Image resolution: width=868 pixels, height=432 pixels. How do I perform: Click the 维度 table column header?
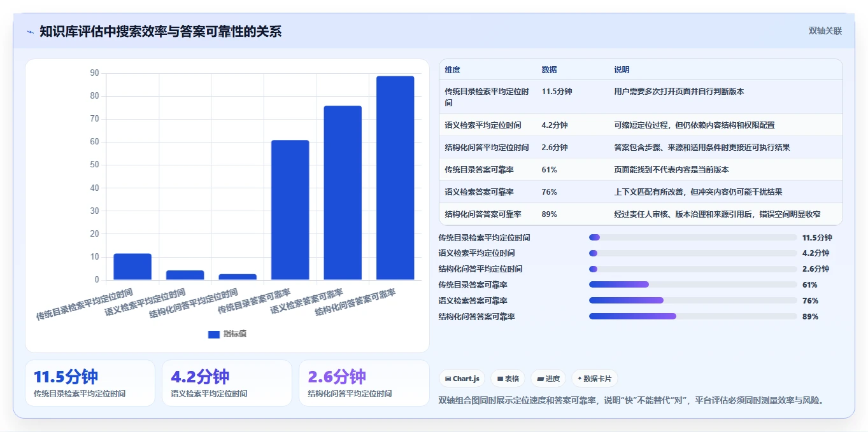(452, 69)
